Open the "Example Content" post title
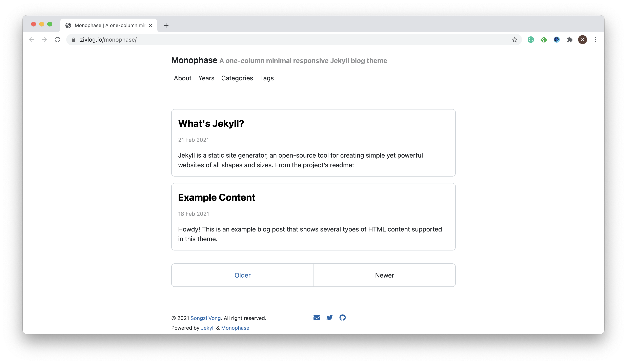Viewport: 627px width, 364px height. click(217, 198)
